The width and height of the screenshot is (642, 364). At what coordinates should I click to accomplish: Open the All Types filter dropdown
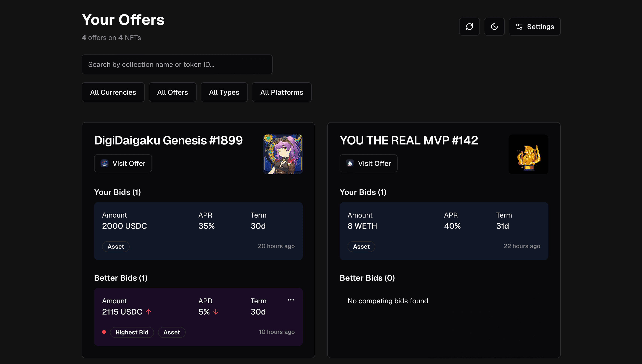pos(224,92)
